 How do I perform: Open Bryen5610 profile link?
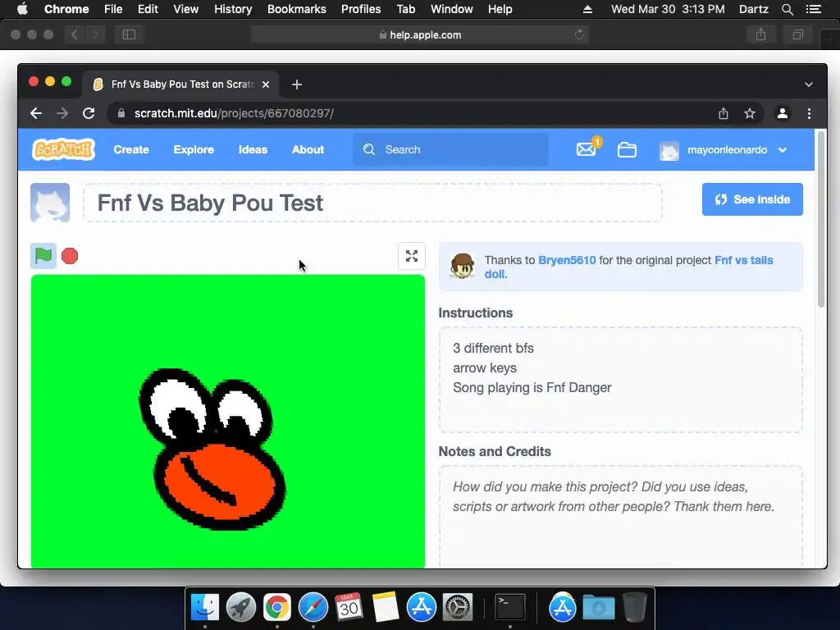(x=567, y=260)
